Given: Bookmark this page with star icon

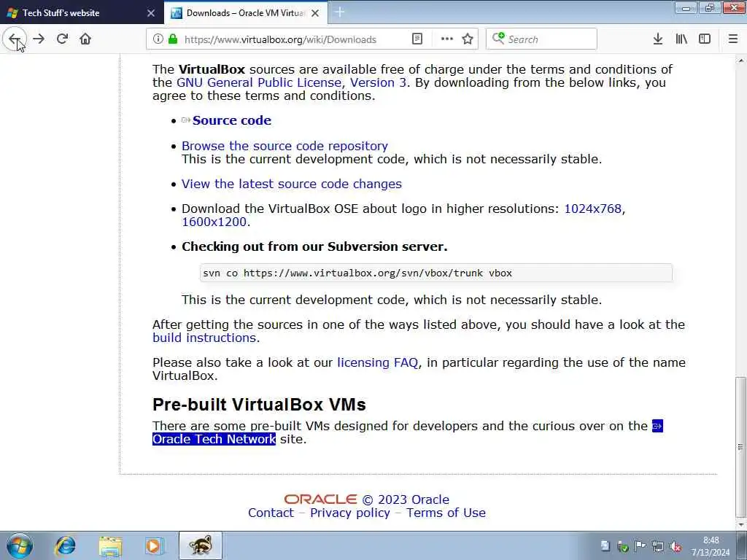Looking at the screenshot, I should click(468, 39).
